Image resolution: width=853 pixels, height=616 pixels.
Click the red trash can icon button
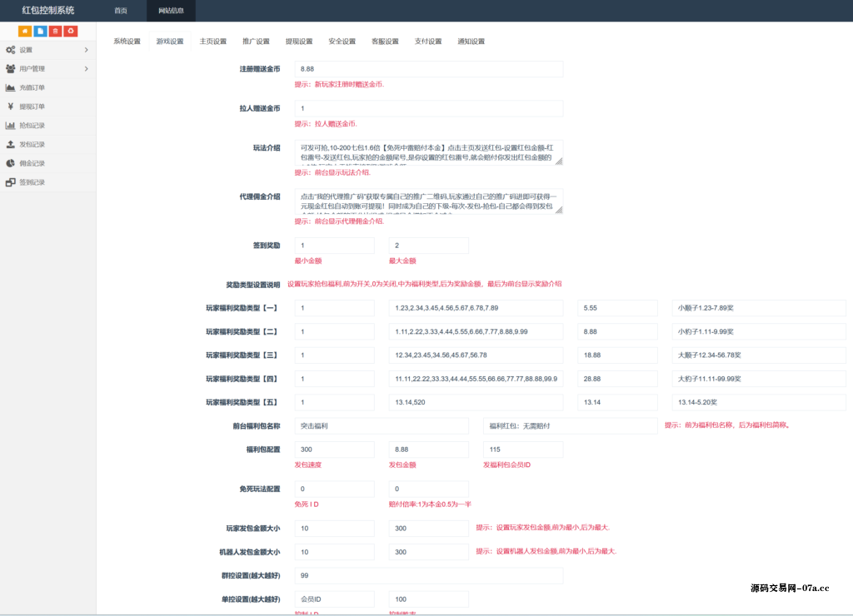pyautogui.click(x=56, y=31)
